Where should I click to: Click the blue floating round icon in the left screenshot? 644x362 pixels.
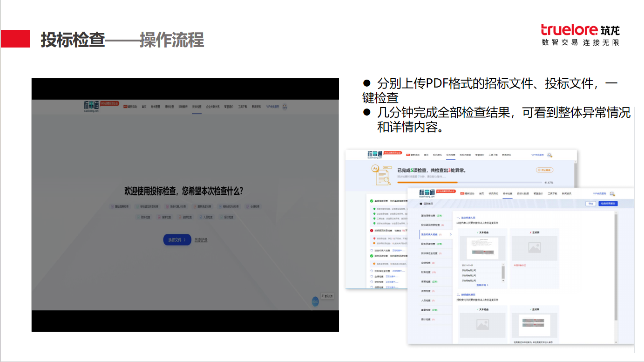pyautogui.click(x=315, y=301)
